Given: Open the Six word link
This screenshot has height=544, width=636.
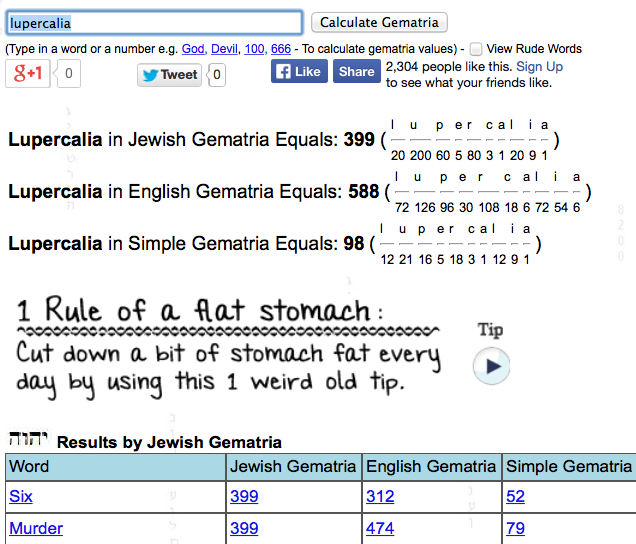Looking at the screenshot, I should pyautogui.click(x=21, y=497).
